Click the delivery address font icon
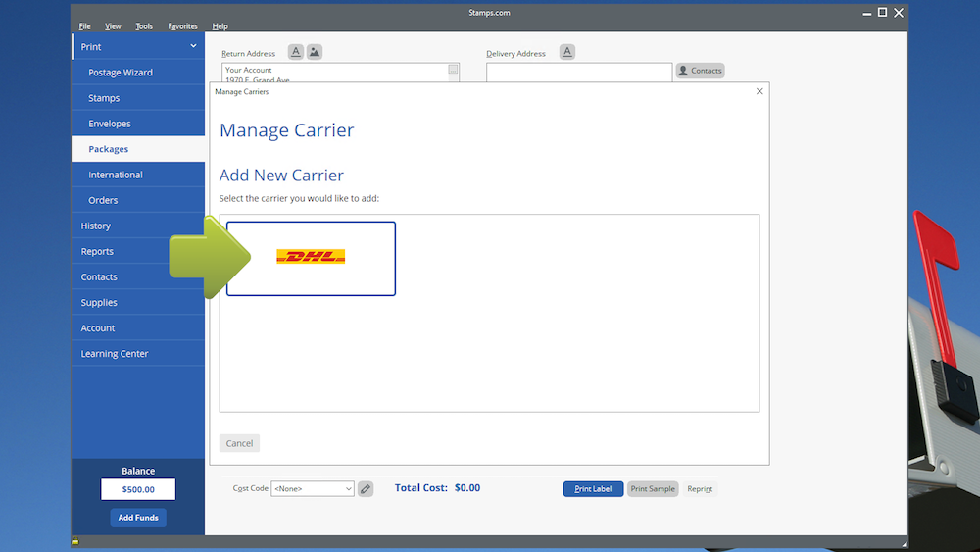980x552 pixels. click(566, 52)
